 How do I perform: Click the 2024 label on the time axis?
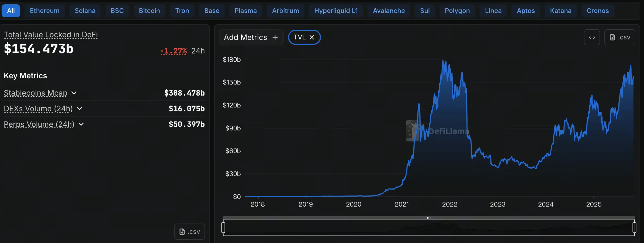coord(546,204)
